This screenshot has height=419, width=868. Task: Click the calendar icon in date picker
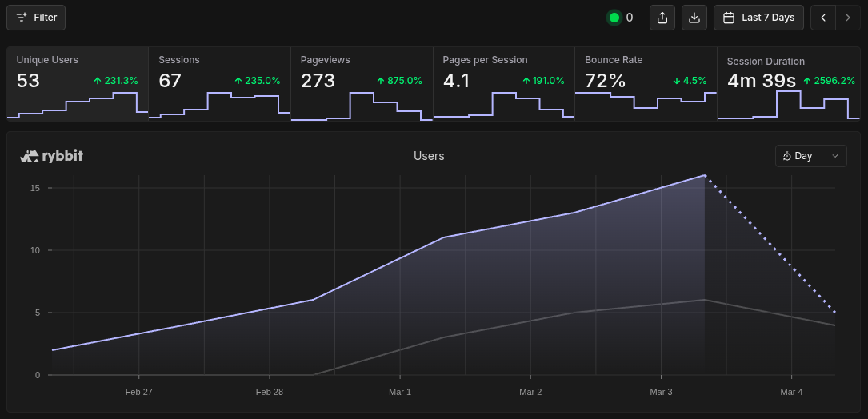coord(729,18)
